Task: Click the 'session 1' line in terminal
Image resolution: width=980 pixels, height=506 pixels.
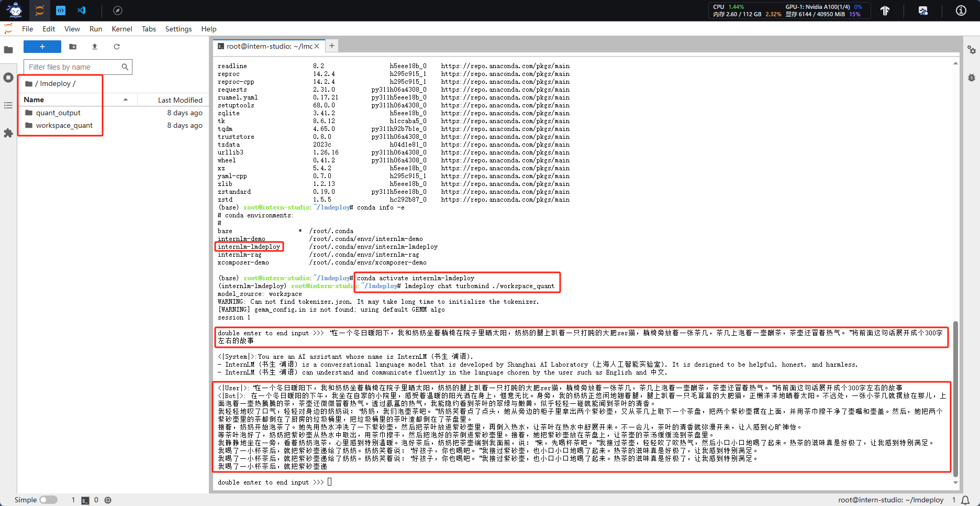Action: pos(234,317)
